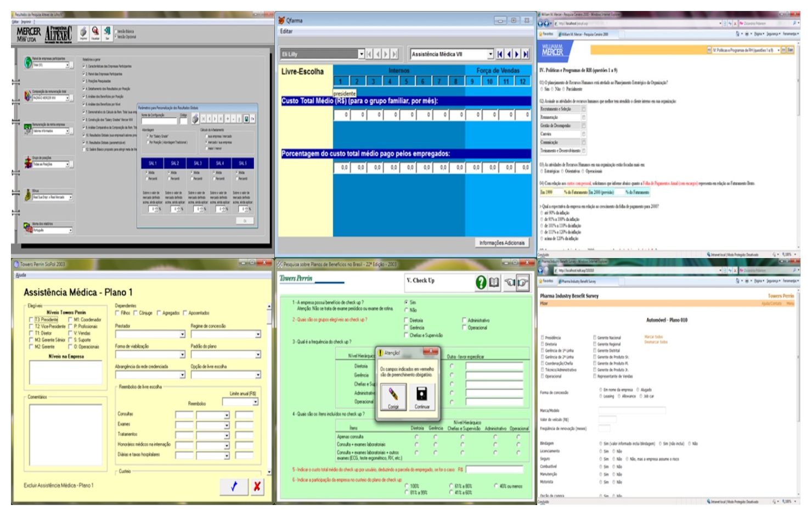Go to last record in Assistência Médica navigator
Image resolution: width=812 pixels, height=516 pixels.
tap(526, 54)
